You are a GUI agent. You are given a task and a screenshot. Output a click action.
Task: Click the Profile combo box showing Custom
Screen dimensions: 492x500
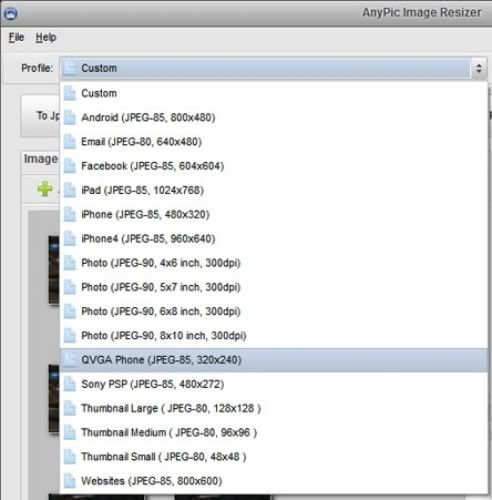[273, 68]
